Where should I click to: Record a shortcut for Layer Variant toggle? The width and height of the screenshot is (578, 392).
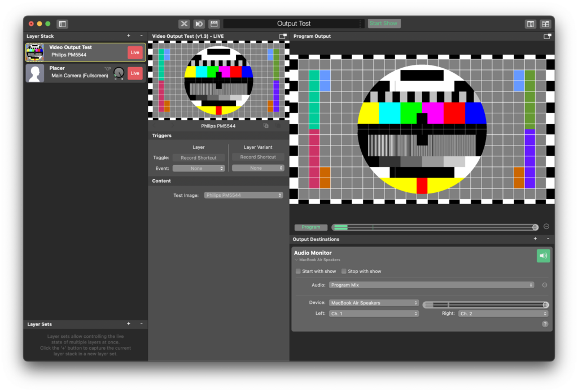258,157
